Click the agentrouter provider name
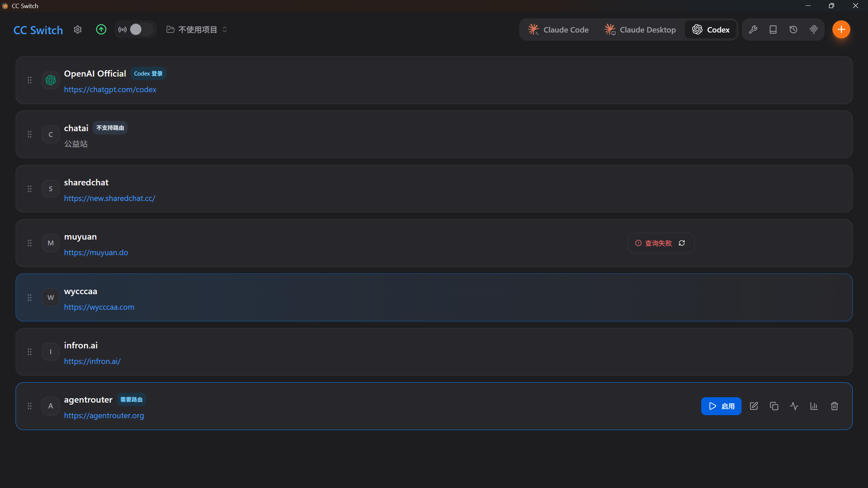Viewport: 868px width, 488px height. tap(88, 400)
